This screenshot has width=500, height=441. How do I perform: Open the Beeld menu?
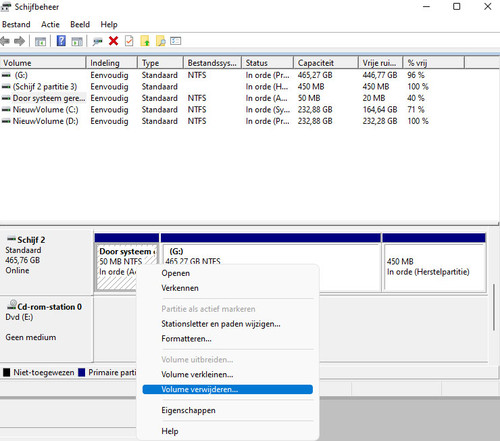pos(80,24)
